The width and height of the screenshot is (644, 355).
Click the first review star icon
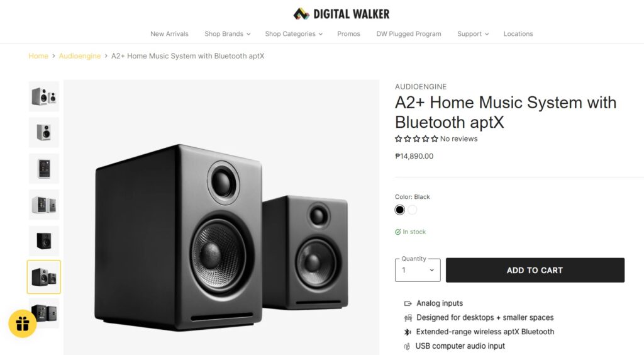click(398, 139)
